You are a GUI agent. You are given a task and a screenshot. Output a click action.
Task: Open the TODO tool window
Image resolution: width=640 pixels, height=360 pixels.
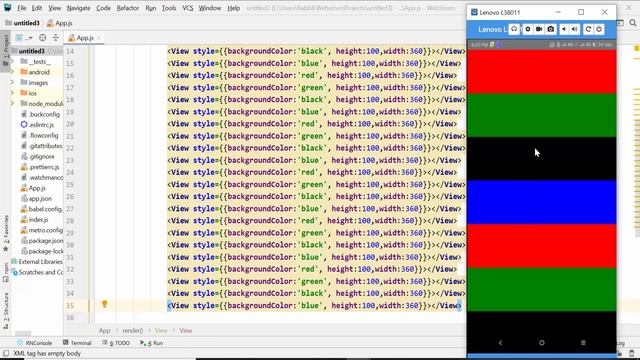pyautogui.click(x=116, y=343)
